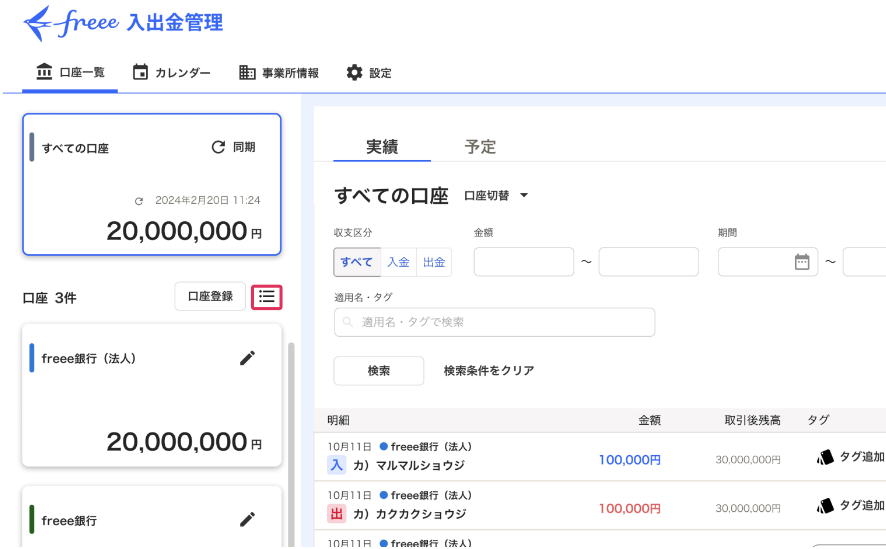Open the calendar picker in 期間 field
This screenshot has height=549, width=886.
[x=802, y=262]
